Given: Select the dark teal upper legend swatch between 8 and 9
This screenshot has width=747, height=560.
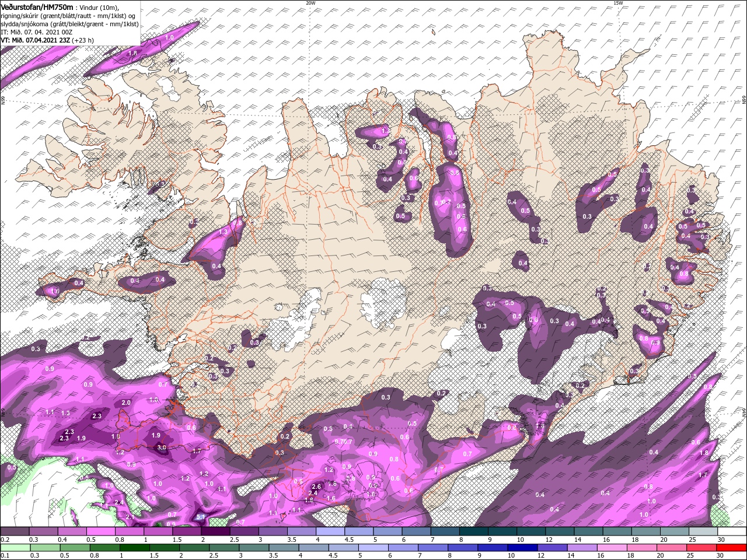Looking at the screenshot, I should point(474,531).
